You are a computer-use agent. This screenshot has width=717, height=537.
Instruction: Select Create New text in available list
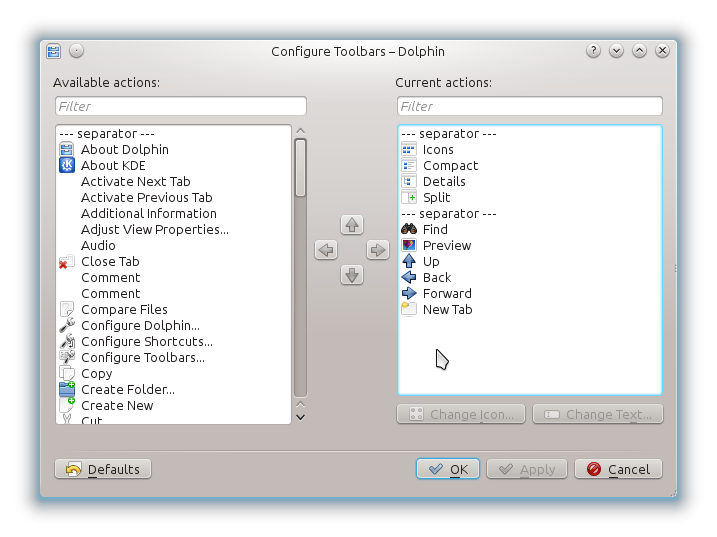[117, 406]
